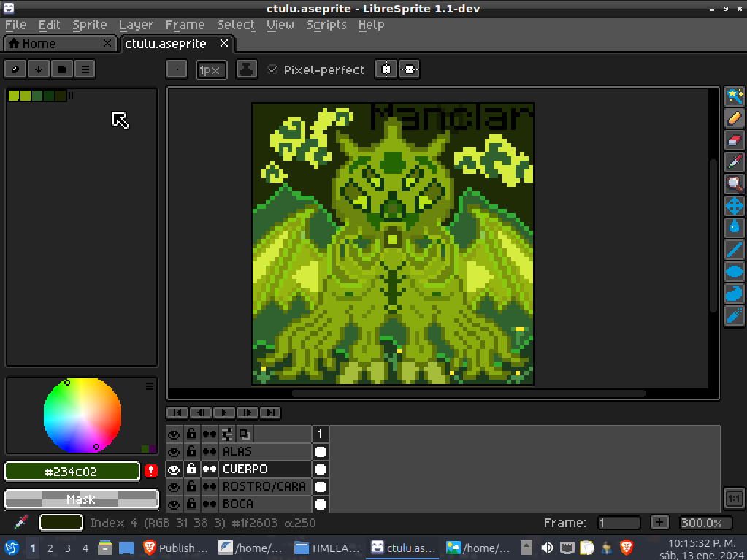Viewport: 747px width, 560px height.
Task: Hide the CUERPO layer
Action: pos(174,469)
